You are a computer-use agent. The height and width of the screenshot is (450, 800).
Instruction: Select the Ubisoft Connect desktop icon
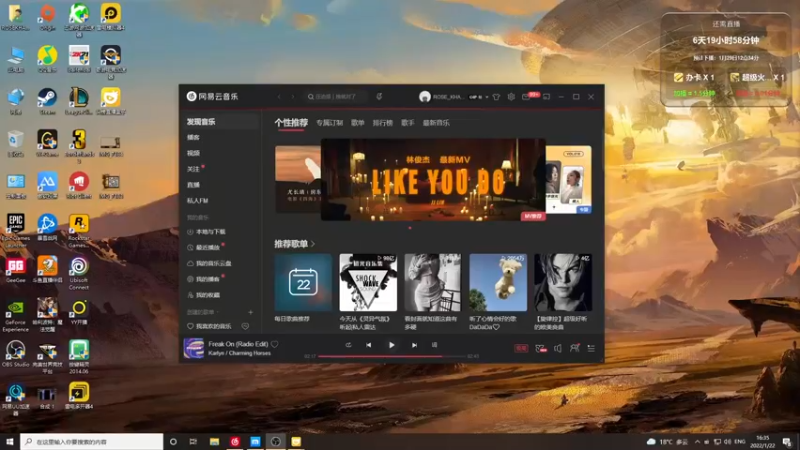click(x=79, y=273)
